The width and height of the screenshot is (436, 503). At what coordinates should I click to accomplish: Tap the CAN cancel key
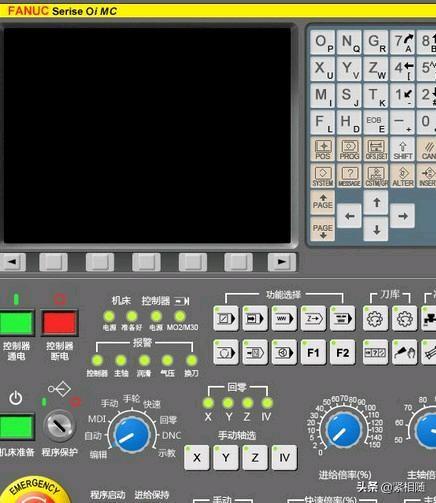pos(427,149)
